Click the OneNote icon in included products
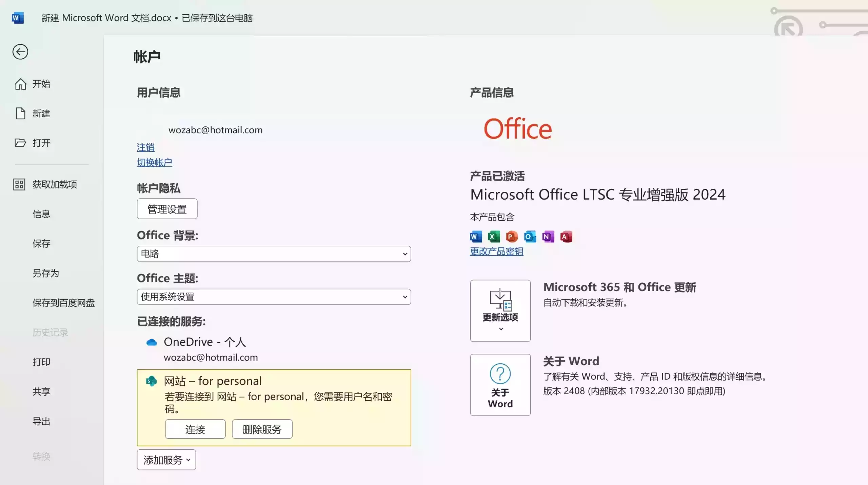The height and width of the screenshot is (485, 868). click(548, 237)
